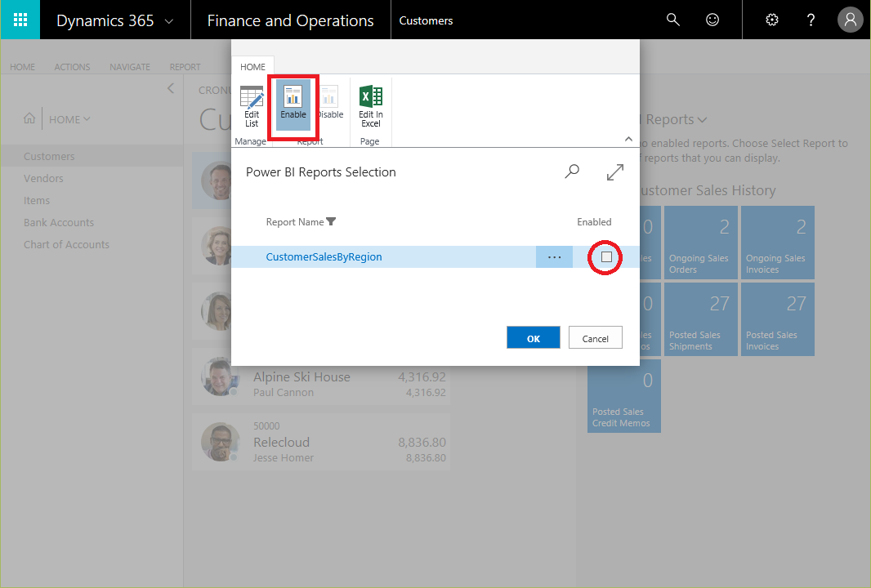
Task: Select Bank Accounts in the sidebar
Action: (59, 223)
